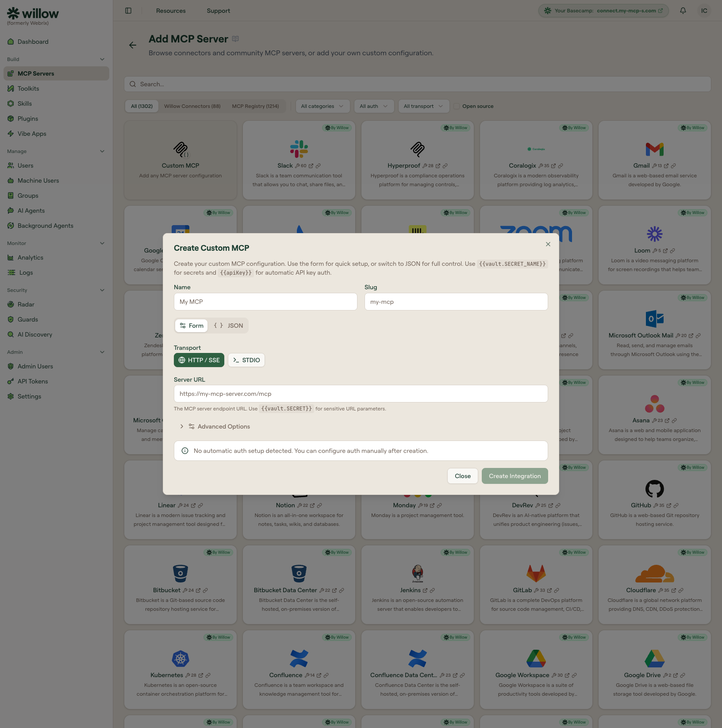This screenshot has width=722, height=728.
Task: Open the notifications bell
Action: point(683,11)
